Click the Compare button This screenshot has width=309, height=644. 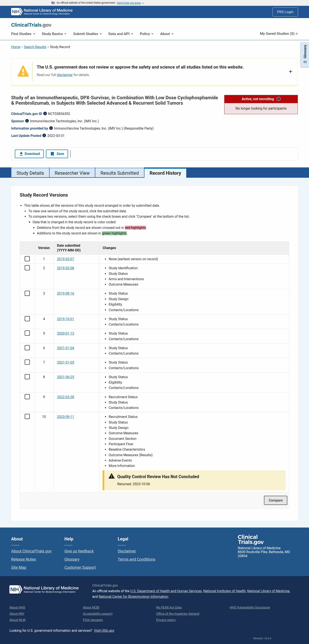click(x=276, y=500)
